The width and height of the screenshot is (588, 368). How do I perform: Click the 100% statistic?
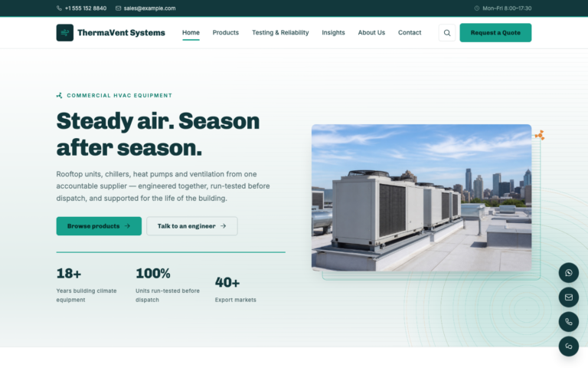(153, 274)
